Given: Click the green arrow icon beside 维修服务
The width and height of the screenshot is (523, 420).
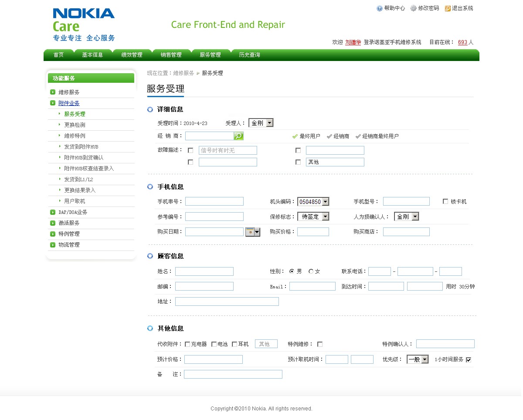Looking at the screenshot, I should coord(53,92).
